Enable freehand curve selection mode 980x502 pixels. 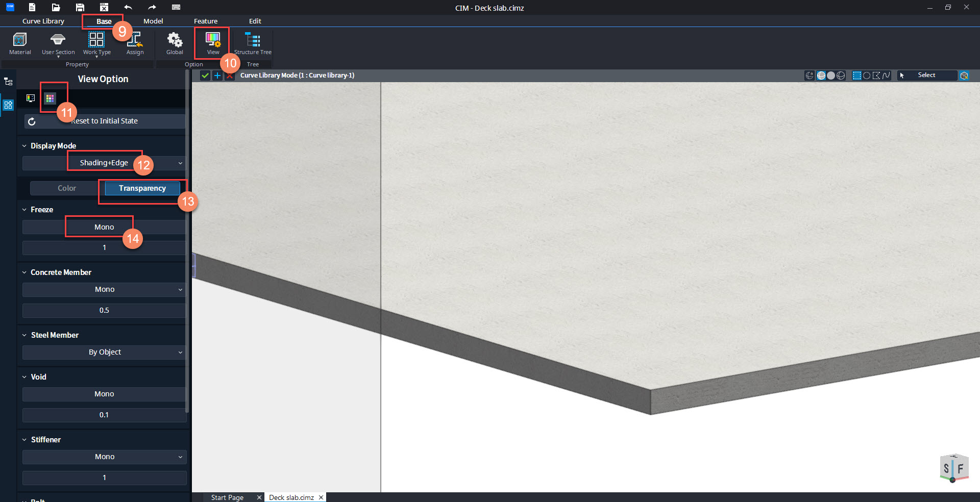click(x=886, y=76)
